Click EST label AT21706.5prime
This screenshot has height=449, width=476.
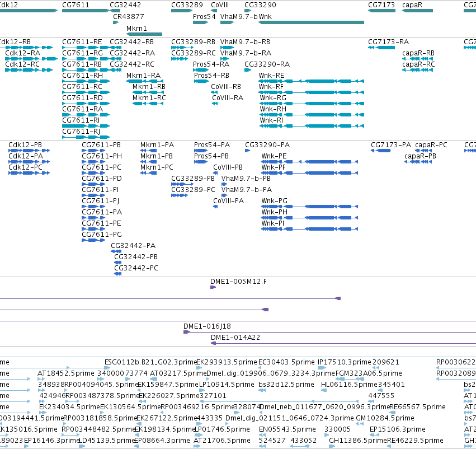pos(222,441)
